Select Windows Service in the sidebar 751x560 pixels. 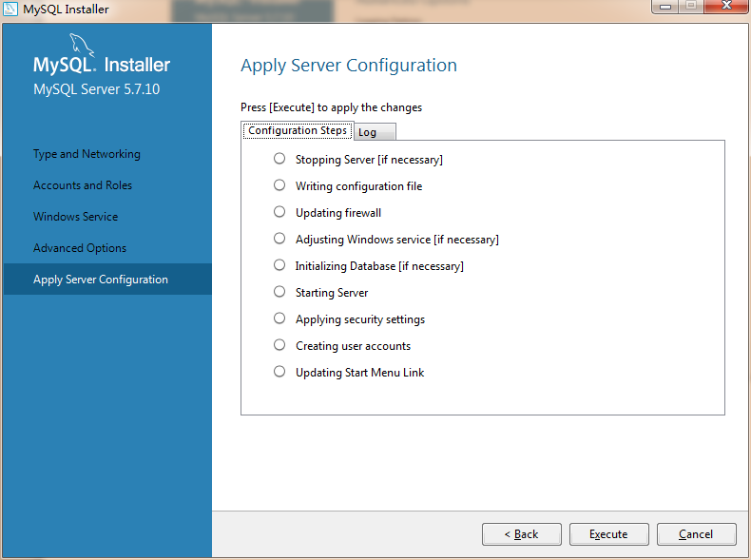[x=76, y=217]
